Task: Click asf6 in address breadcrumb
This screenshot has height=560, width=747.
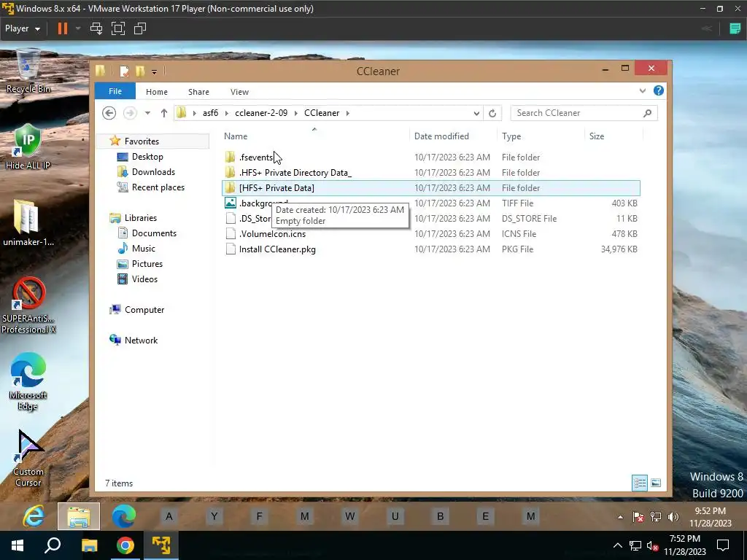Action: (x=211, y=113)
